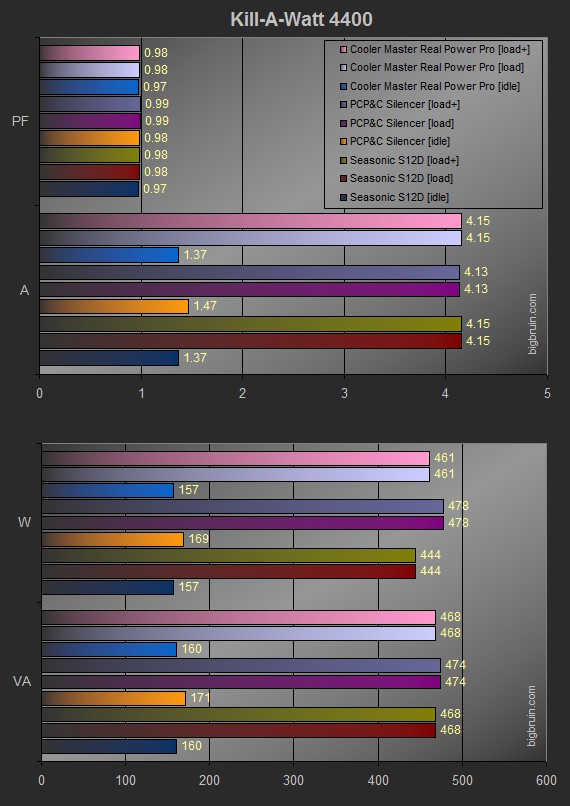570x806 pixels.
Task: Select legend text "Seasonic S12D [load+]"
Action: point(404,160)
